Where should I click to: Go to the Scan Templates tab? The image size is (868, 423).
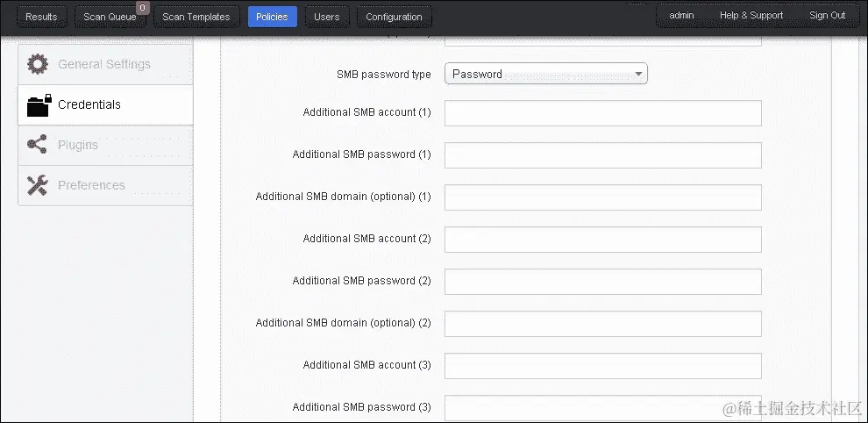[x=196, y=17]
